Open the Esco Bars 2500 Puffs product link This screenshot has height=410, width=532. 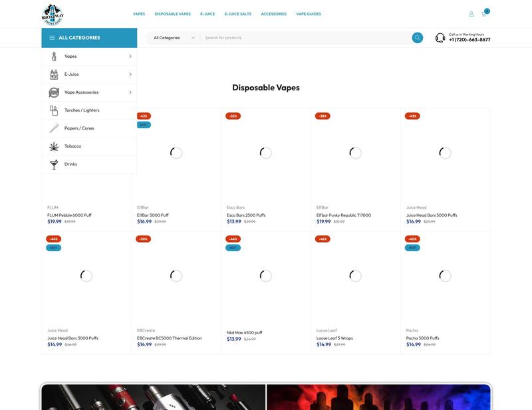pos(246,215)
